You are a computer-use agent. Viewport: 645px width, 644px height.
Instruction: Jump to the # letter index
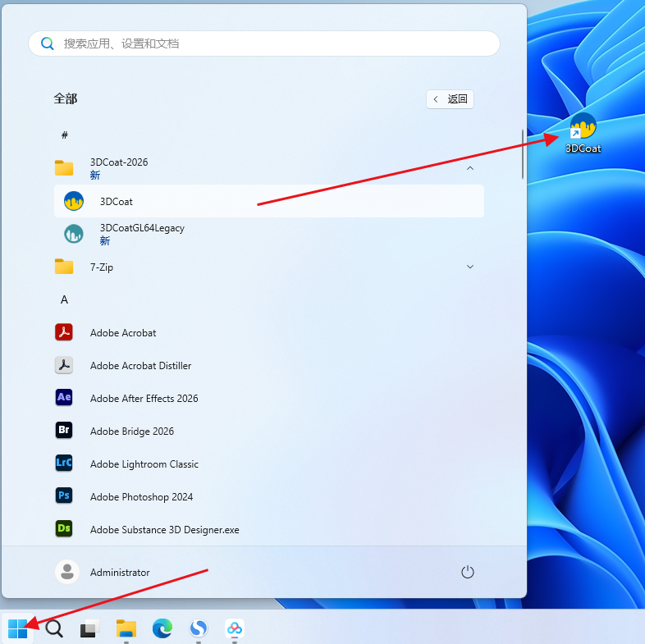click(x=65, y=135)
